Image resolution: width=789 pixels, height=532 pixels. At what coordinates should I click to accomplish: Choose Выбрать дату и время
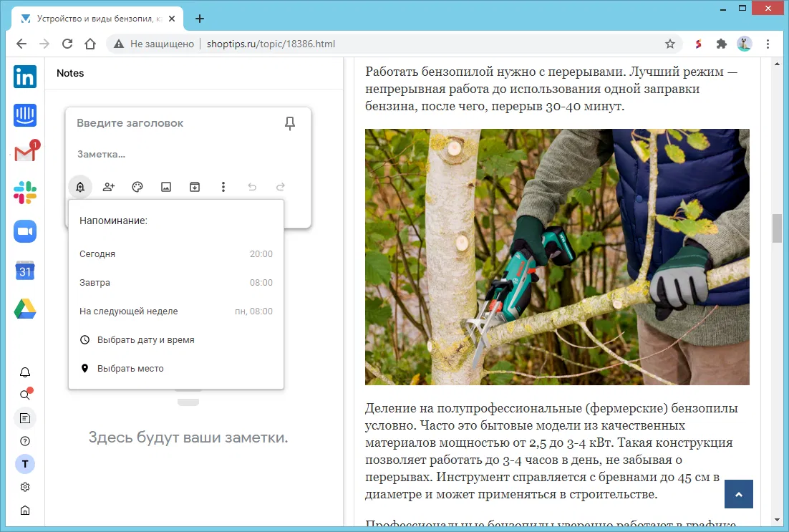point(176,340)
